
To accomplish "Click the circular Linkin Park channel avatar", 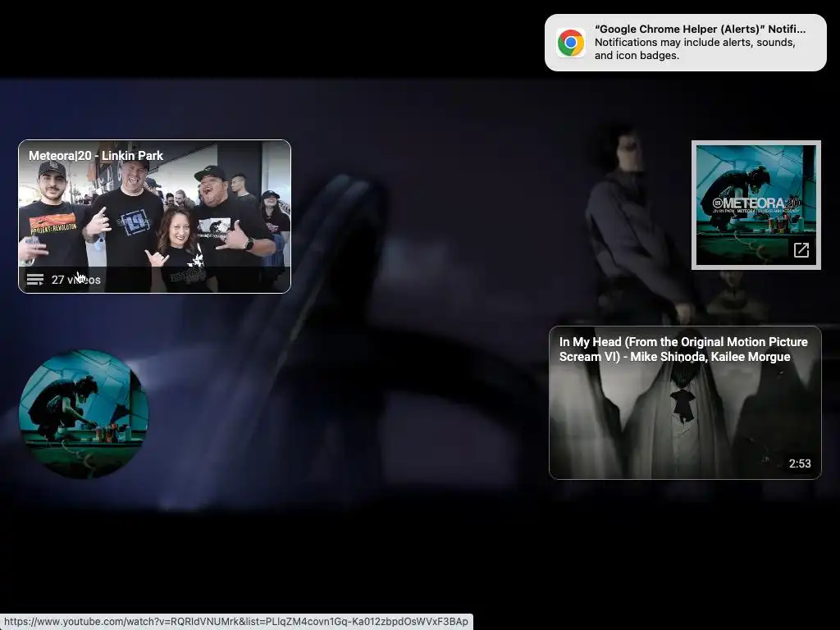I will (x=84, y=413).
